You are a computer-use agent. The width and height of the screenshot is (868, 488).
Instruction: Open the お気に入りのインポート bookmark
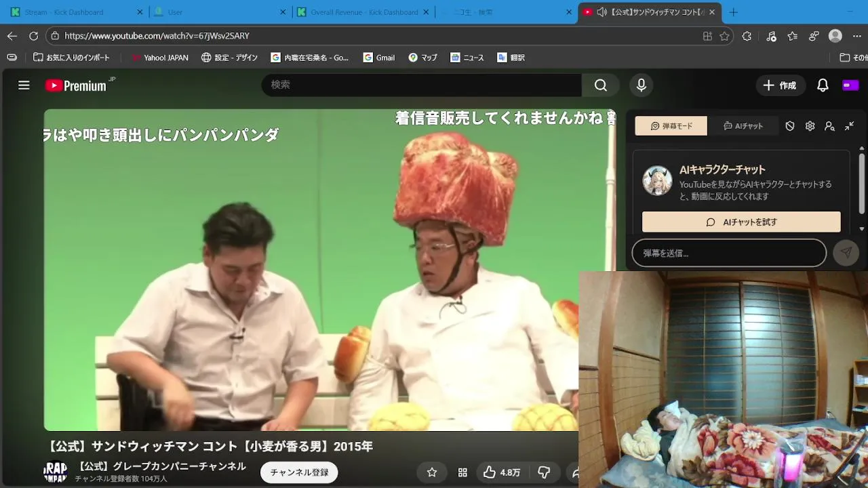click(x=71, y=58)
